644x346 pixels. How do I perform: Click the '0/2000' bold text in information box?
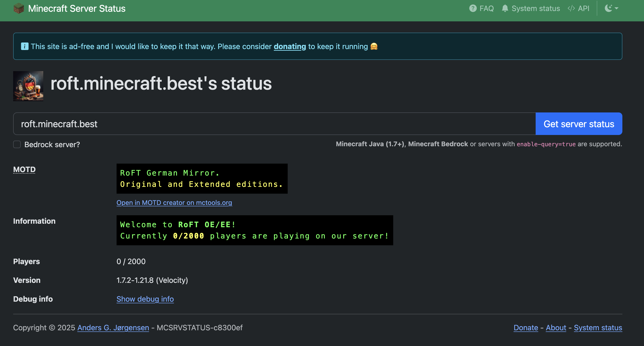[x=188, y=236]
